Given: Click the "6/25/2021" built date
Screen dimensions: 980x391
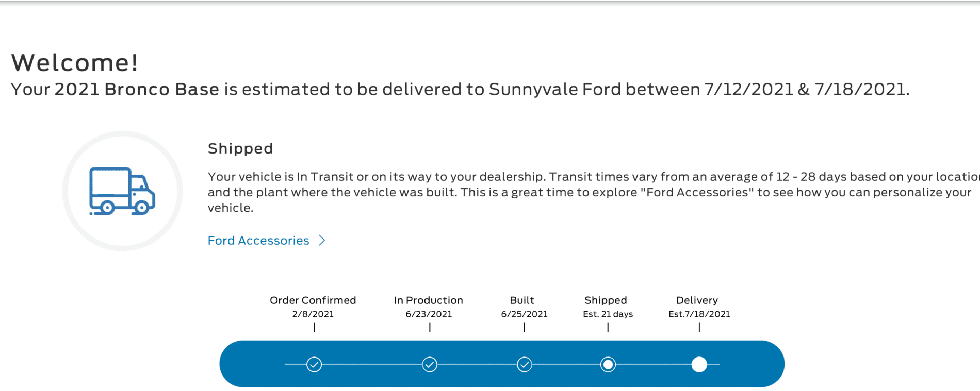Looking at the screenshot, I should [525, 314].
